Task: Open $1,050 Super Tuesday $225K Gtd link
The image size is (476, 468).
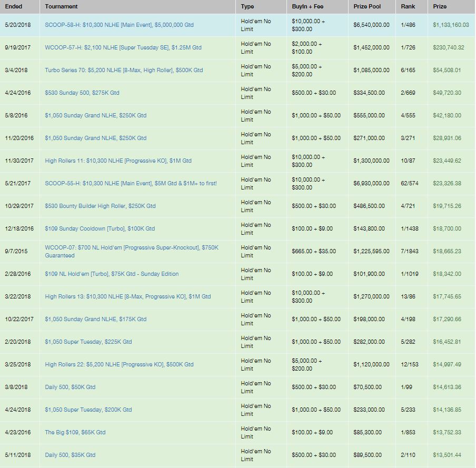Action: click(88, 342)
